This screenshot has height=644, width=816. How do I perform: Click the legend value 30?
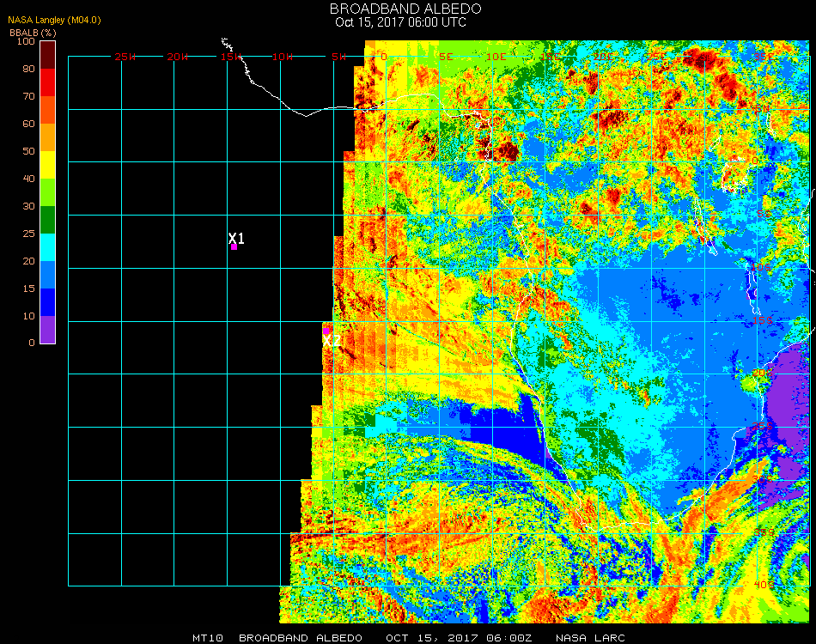[28, 207]
